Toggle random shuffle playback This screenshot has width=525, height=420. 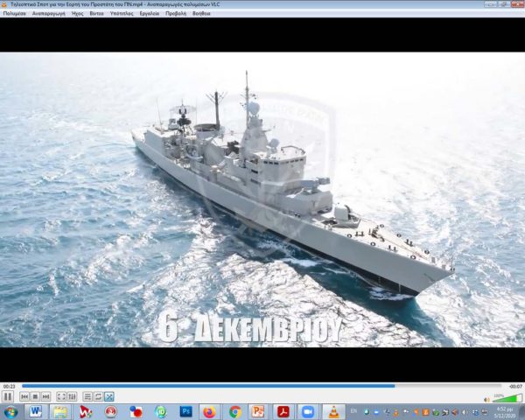(108, 396)
